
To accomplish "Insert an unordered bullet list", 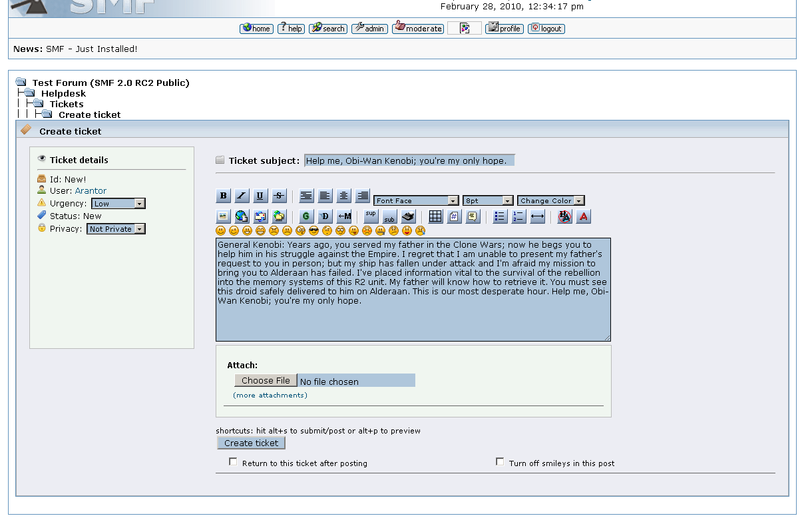I will point(501,216).
